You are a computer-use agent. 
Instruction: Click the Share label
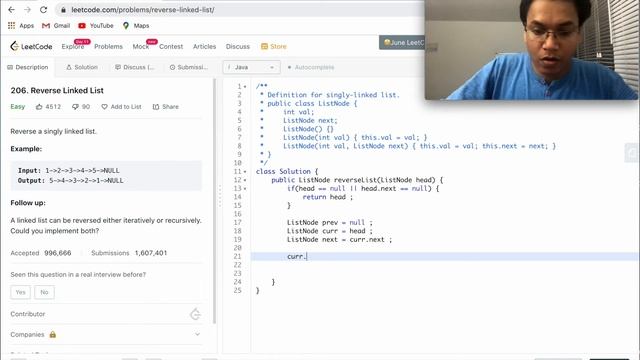170,107
